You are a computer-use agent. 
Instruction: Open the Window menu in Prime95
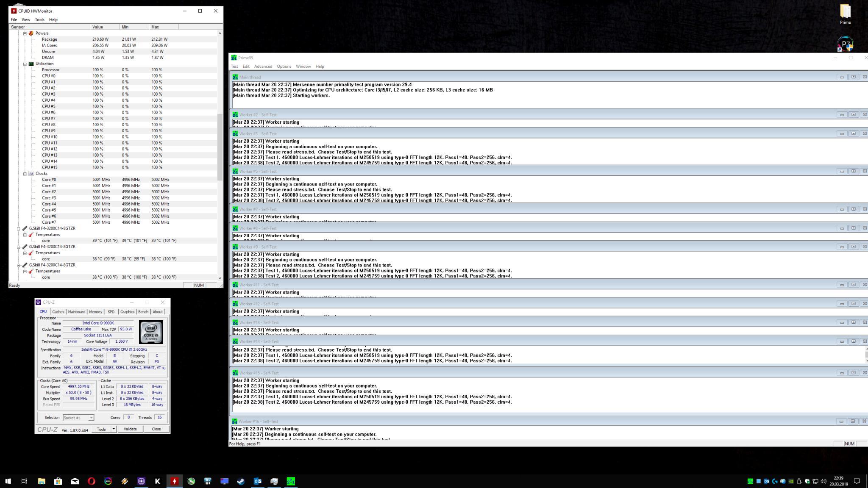click(303, 67)
